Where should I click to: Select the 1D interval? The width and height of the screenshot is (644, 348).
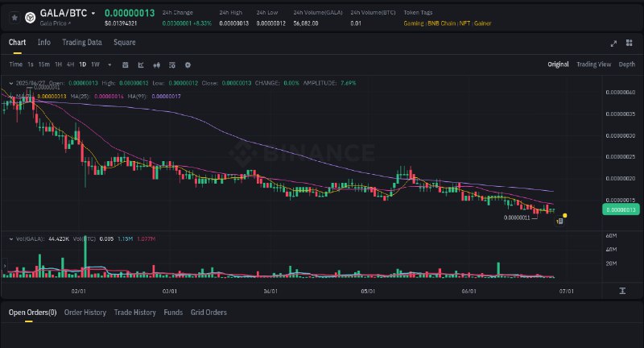pos(83,64)
